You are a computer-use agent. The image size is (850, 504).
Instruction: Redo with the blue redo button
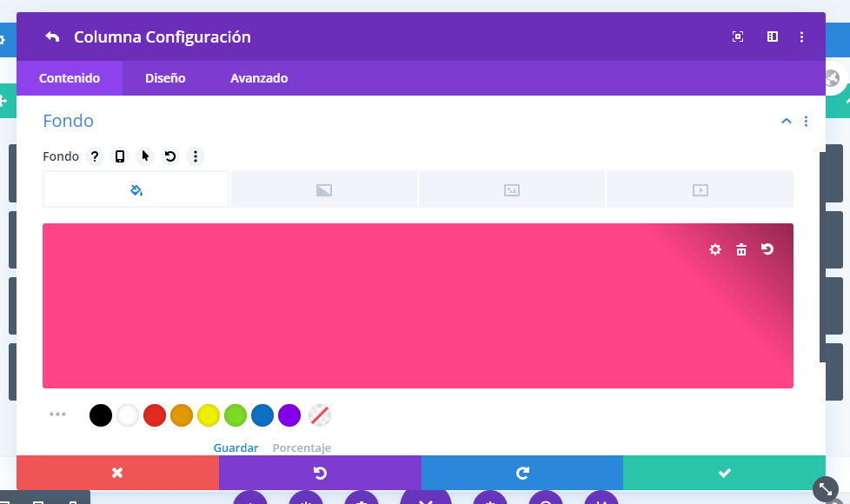[x=522, y=473]
